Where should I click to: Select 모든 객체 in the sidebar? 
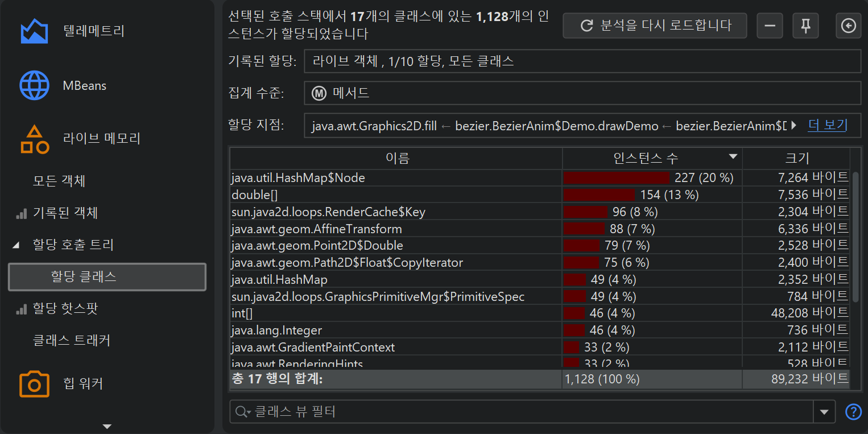59,181
